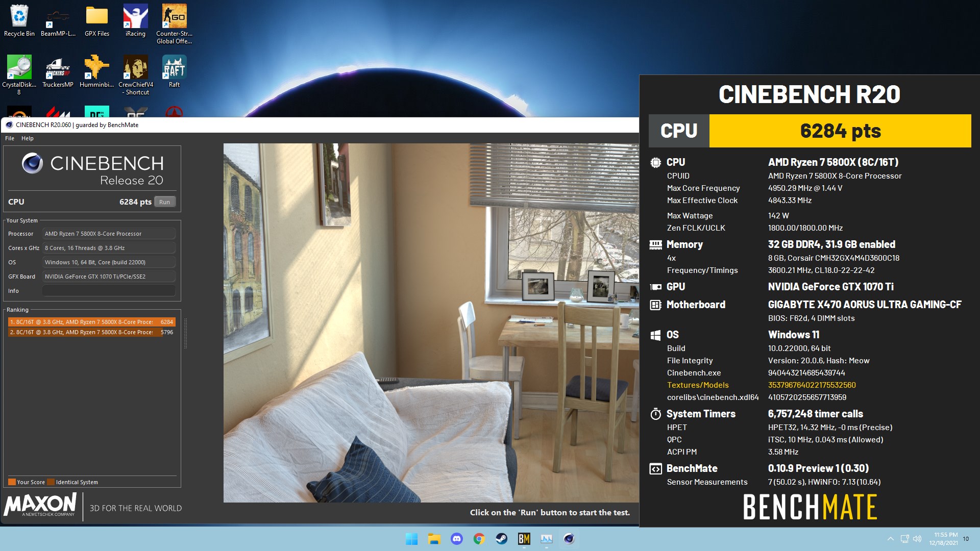Open the clock and date flyout
The height and width of the screenshot is (551, 980).
tap(944, 539)
